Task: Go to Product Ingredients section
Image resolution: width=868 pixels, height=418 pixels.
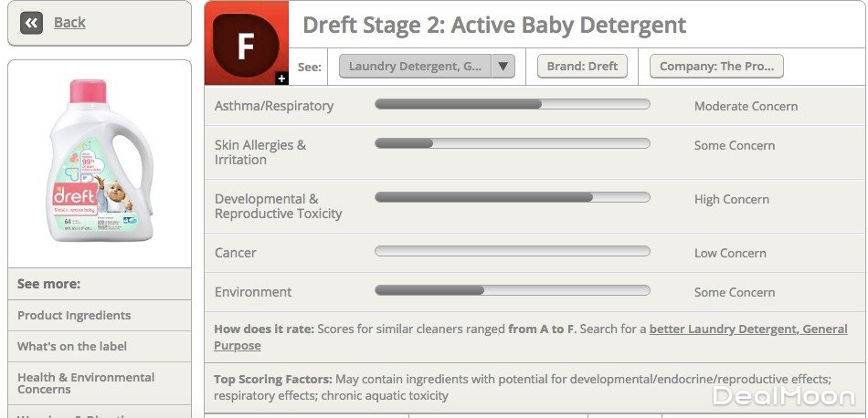Action: (74, 315)
